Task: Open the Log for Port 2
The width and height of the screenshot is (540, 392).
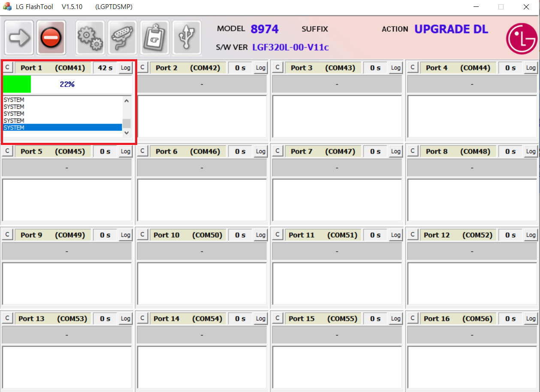Action: click(x=260, y=68)
